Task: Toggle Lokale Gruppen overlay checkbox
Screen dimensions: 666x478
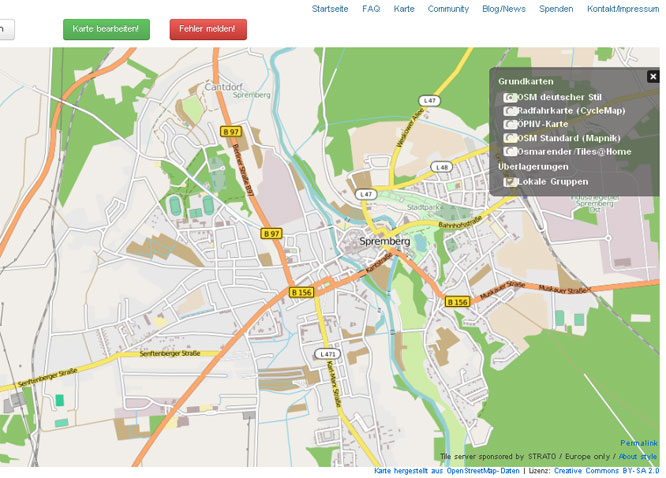Action: [511, 182]
